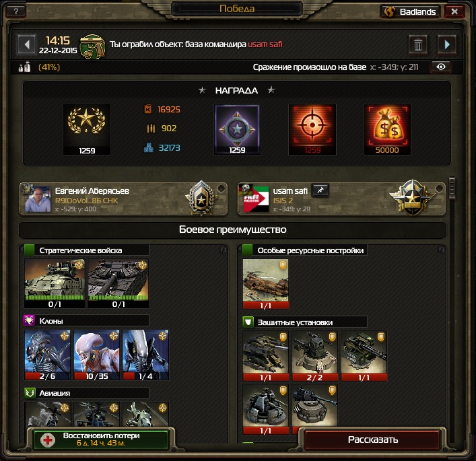
Task: Go to next battle report arrow
Action: tap(447, 45)
